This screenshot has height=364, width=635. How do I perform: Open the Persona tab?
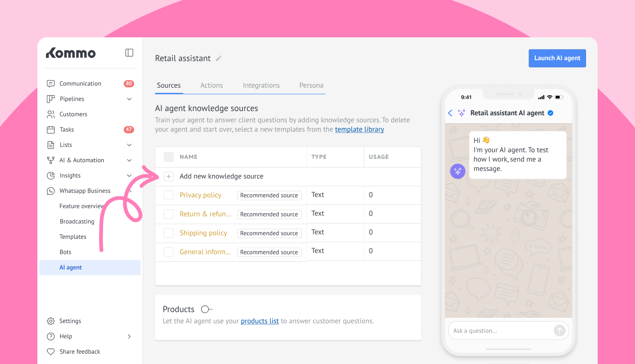tap(311, 85)
